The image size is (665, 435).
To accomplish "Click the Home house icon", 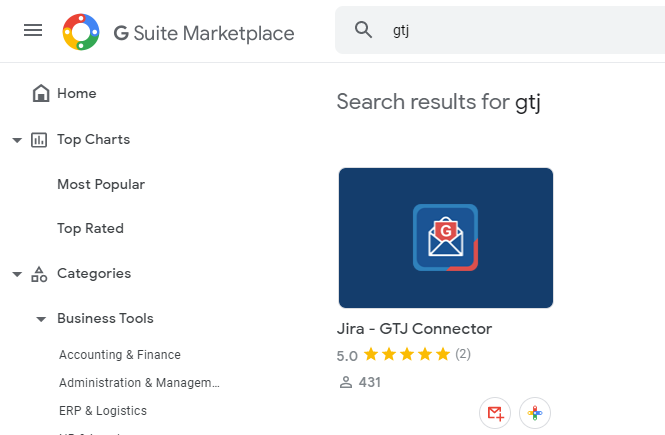I will (41, 93).
